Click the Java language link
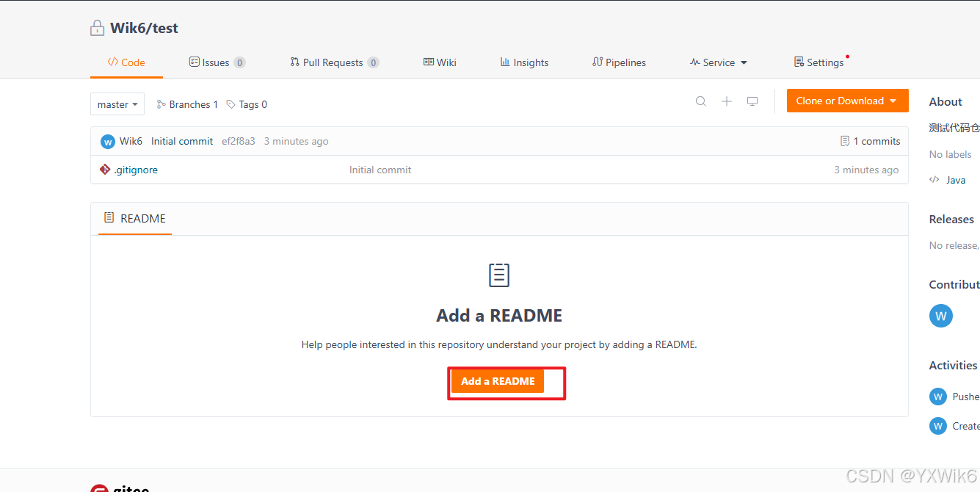 click(956, 180)
